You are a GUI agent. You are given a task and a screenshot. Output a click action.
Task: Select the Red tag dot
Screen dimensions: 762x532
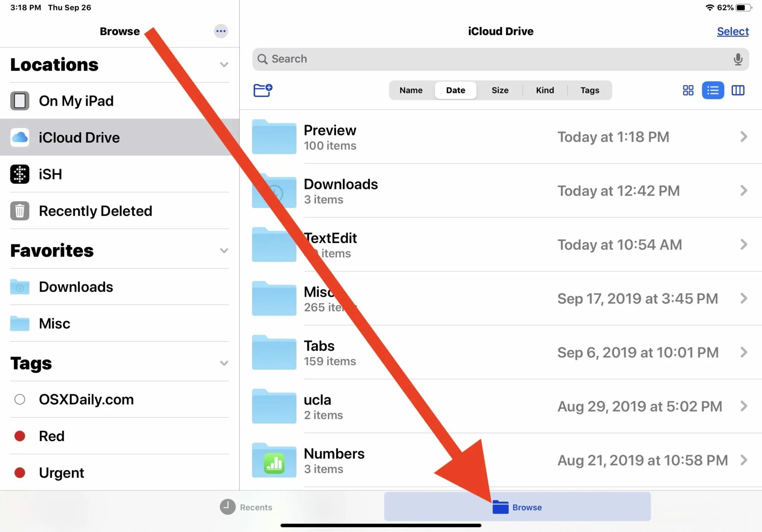[x=20, y=436]
